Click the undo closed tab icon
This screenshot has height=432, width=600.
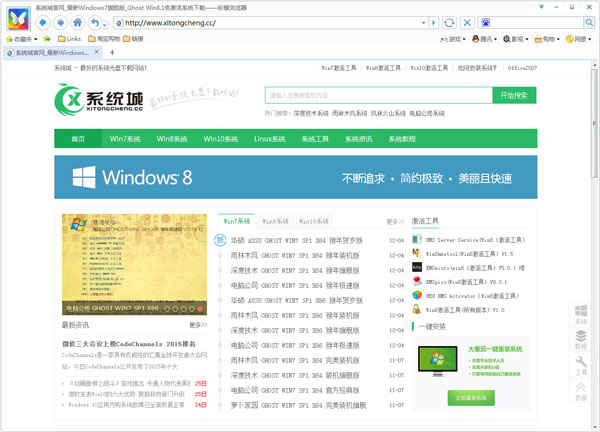[95, 23]
